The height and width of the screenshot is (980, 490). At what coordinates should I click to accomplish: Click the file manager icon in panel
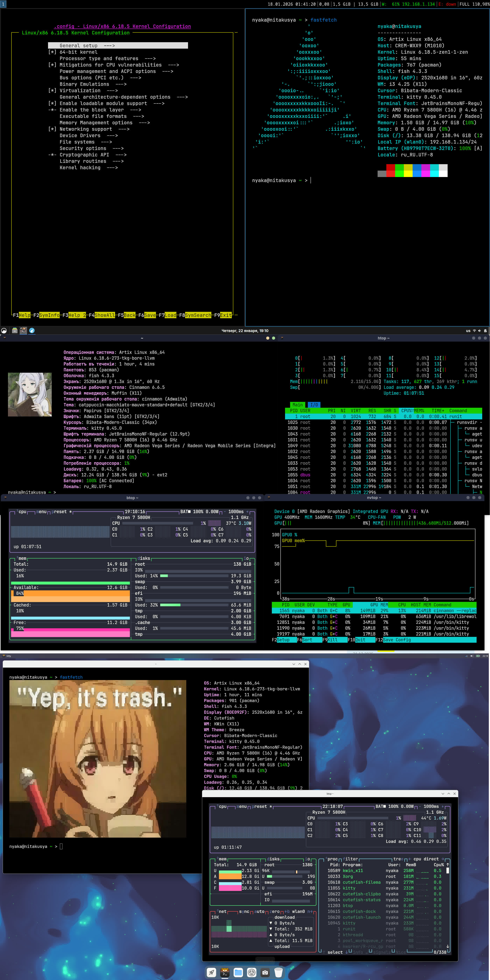pos(14,331)
